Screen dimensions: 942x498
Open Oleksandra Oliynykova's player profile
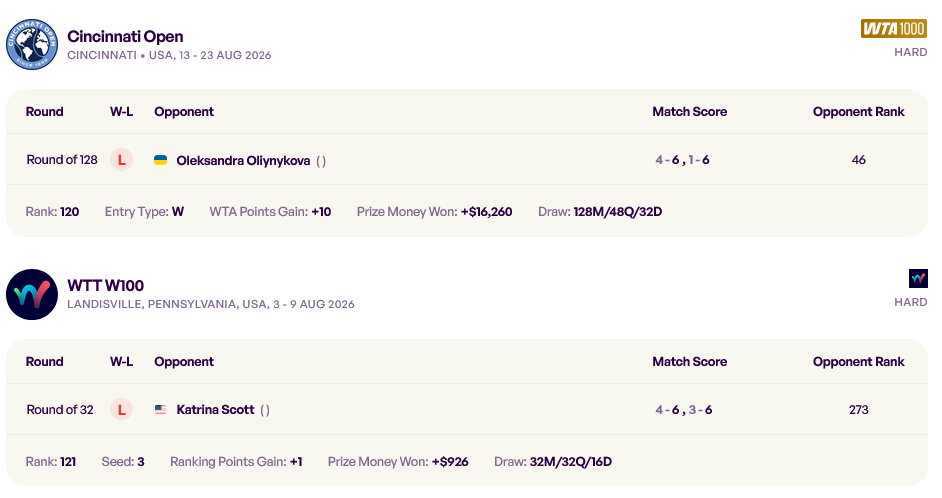pyautogui.click(x=243, y=160)
